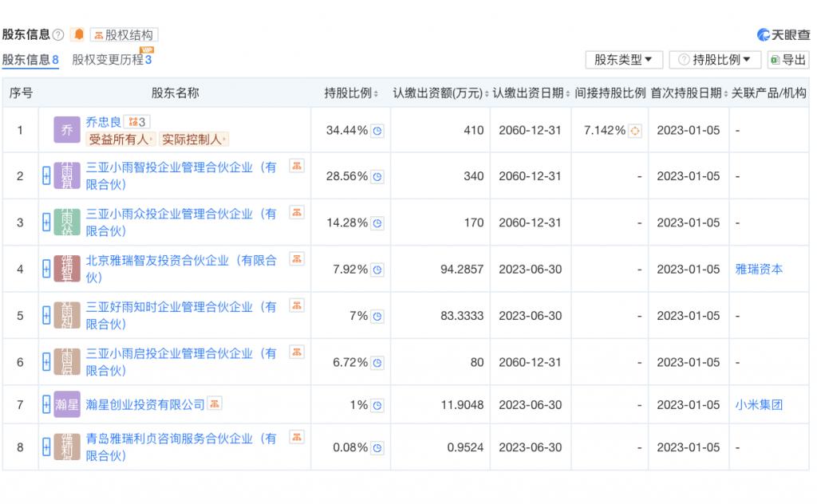Click the bell alert icon beside 股东信息
The height and width of the screenshot is (504, 817).
(x=78, y=34)
